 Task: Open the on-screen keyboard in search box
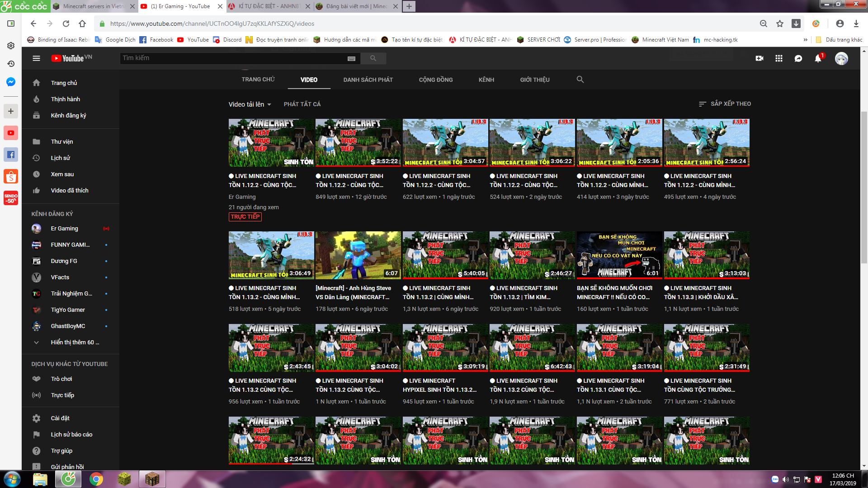pos(351,58)
